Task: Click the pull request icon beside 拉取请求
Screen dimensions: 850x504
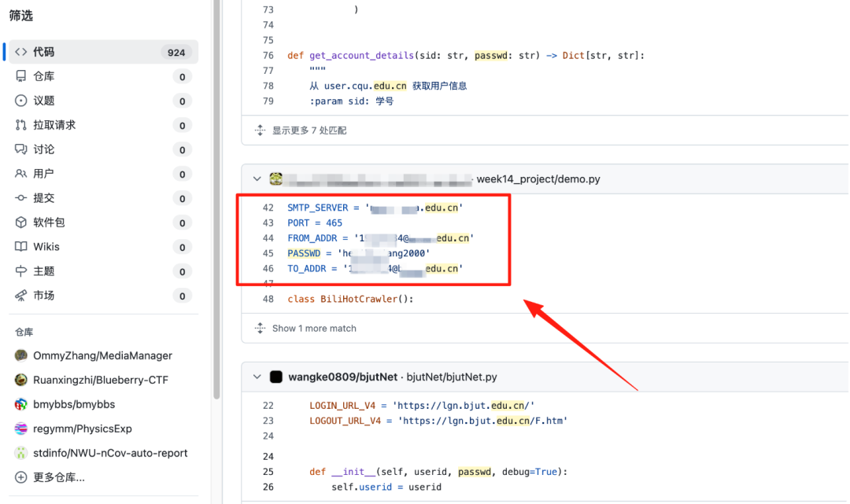Action: (x=20, y=125)
